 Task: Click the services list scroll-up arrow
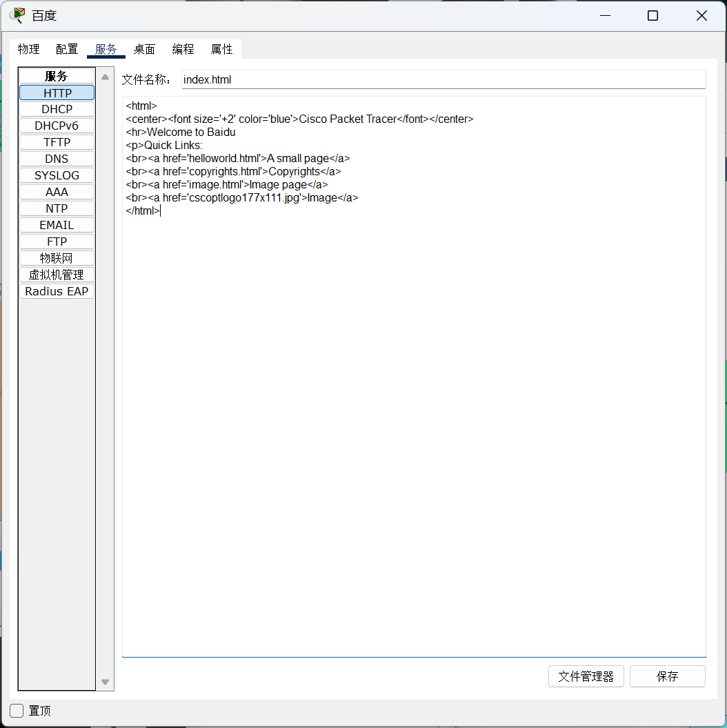(x=106, y=77)
